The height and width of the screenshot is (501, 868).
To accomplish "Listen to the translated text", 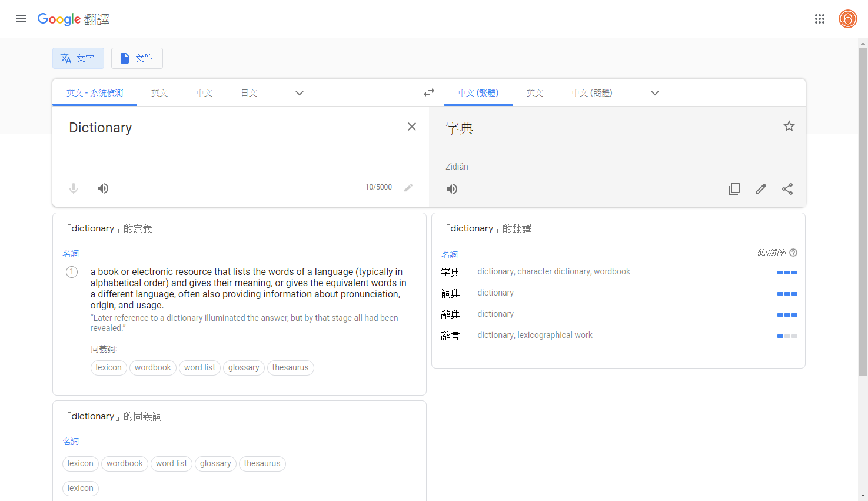I will (x=452, y=189).
